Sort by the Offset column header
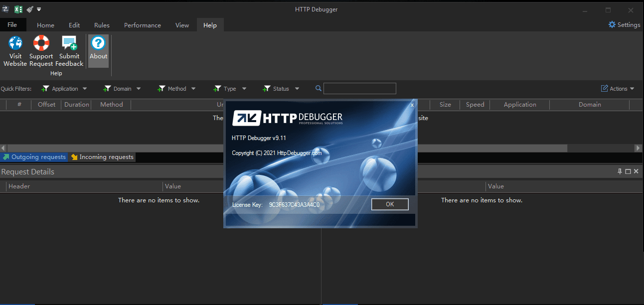Image resolution: width=644 pixels, height=305 pixels. [x=46, y=105]
